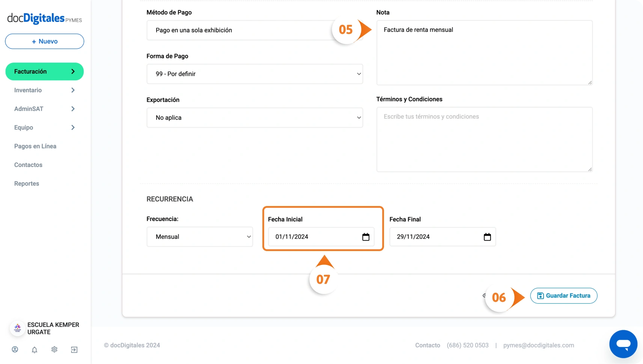Click the pymes@docdigitales.com email link
The width and height of the screenshot is (643, 364).
538,345
